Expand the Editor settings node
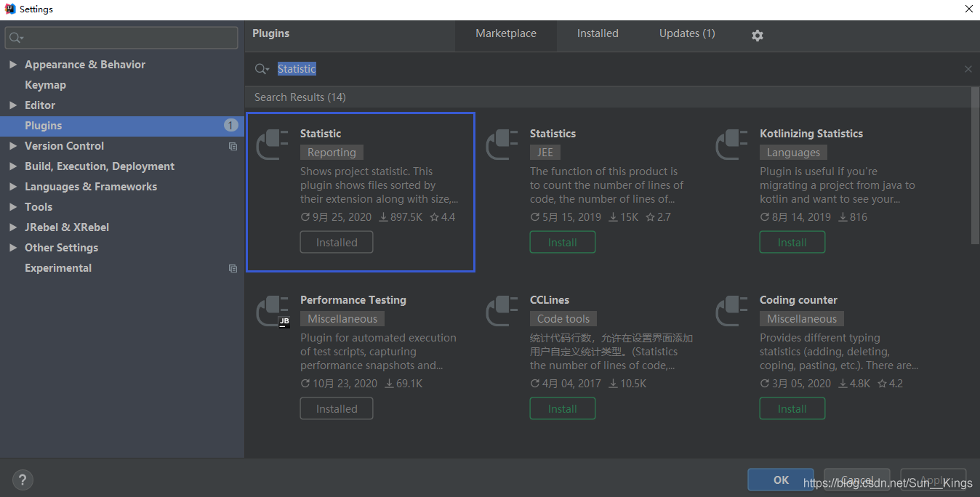The width and height of the screenshot is (980, 497). coord(13,105)
